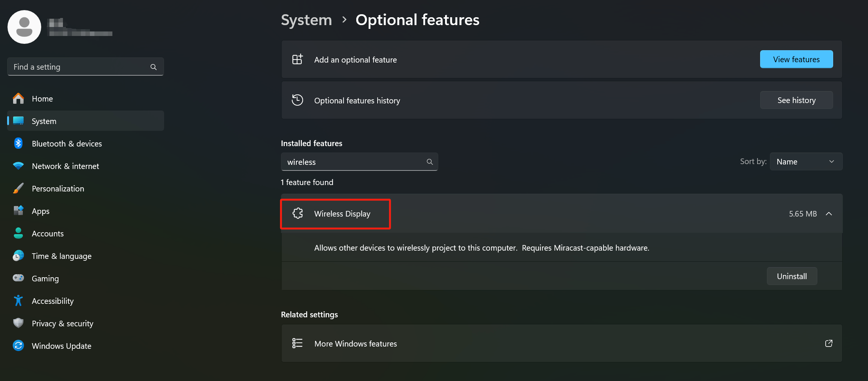Collapse the Wireless Display details
Image resolution: width=868 pixels, height=381 pixels.
pyautogui.click(x=829, y=214)
